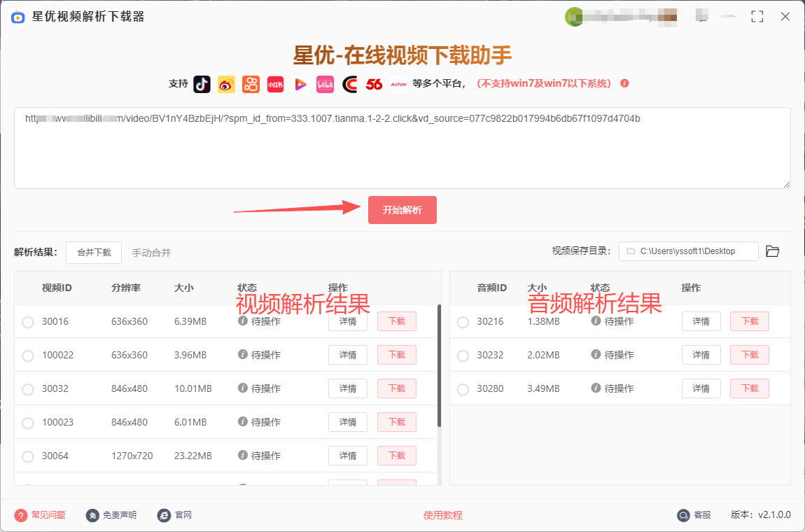Open 详情 details for audio 30216
The height and width of the screenshot is (532, 805).
click(701, 321)
